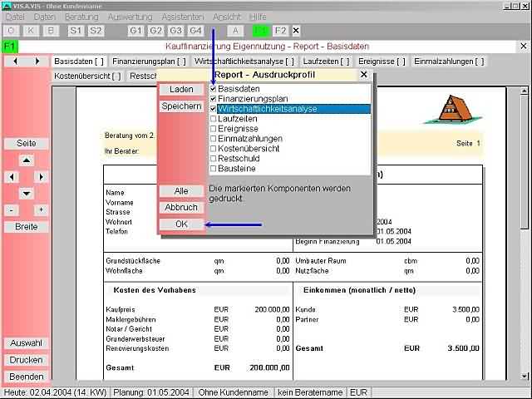Click the Seite button

pos(27,144)
